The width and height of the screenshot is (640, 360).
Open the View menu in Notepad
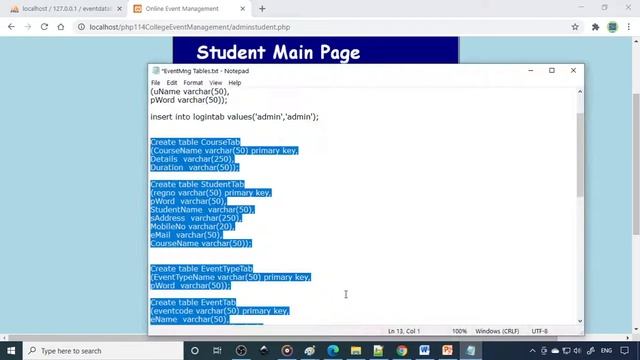(x=216, y=82)
